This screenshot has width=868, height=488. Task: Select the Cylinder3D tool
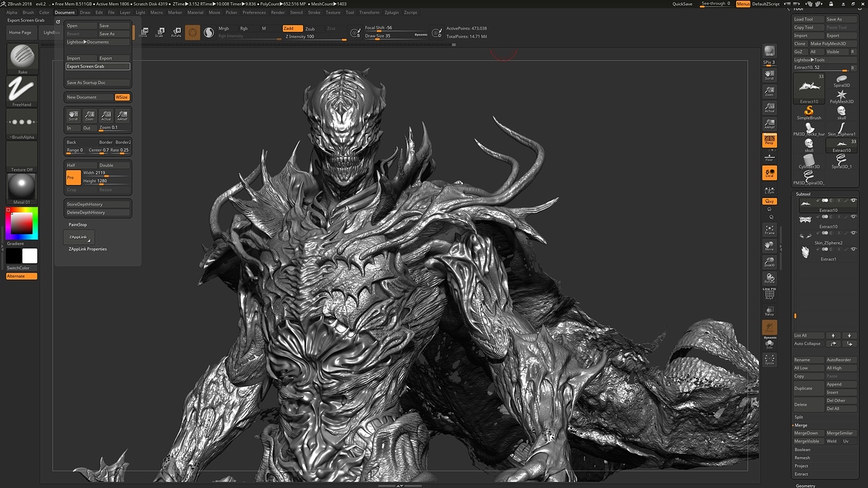(809, 160)
